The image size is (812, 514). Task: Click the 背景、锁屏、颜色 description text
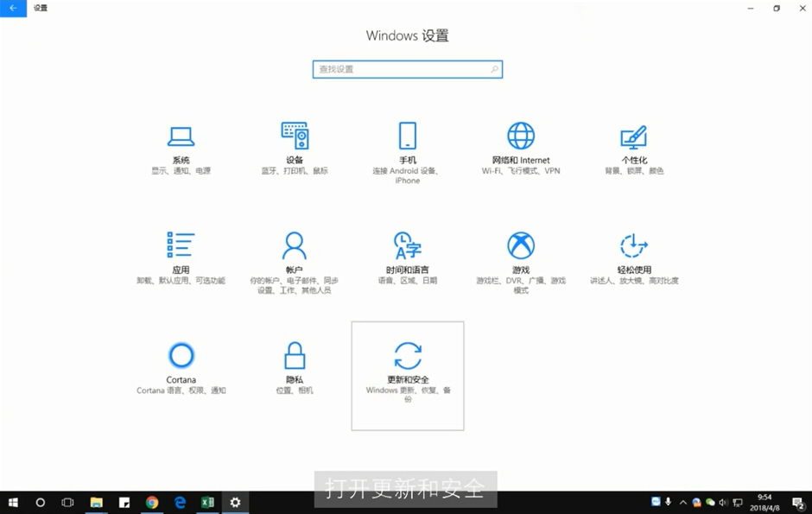click(634, 171)
